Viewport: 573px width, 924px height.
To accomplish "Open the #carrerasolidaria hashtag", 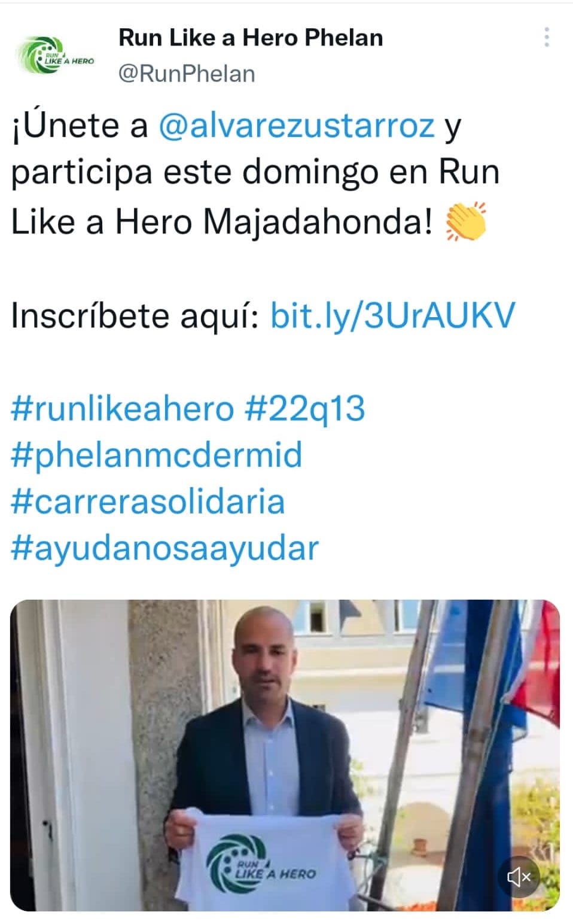I will (148, 501).
